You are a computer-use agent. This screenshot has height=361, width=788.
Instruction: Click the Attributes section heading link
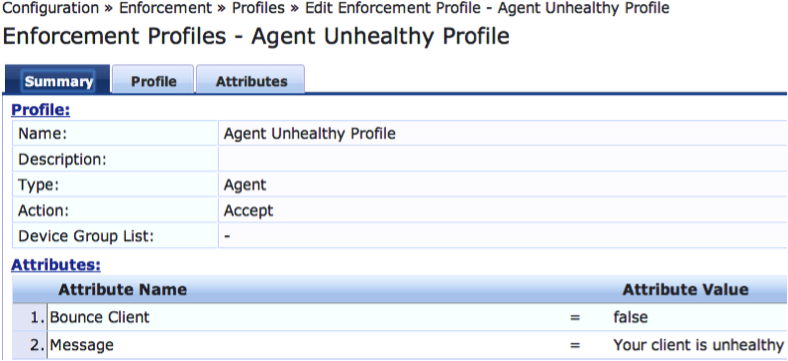(x=56, y=264)
